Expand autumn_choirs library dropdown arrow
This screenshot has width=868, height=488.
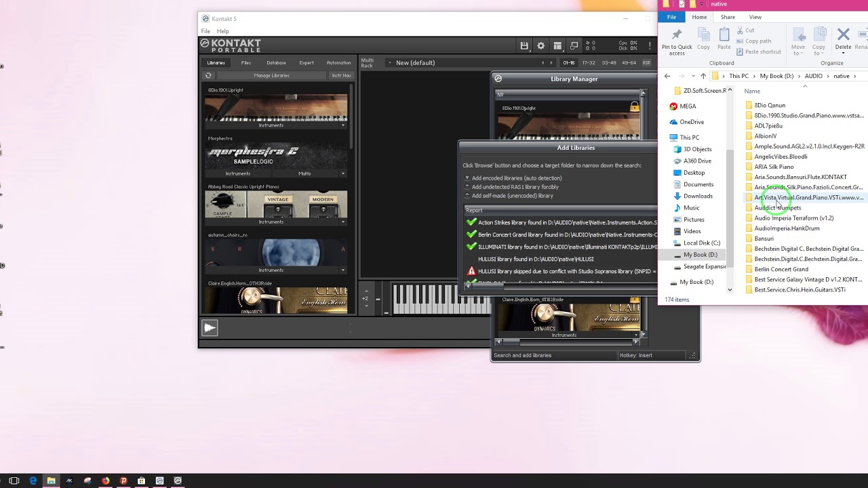tap(343, 270)
